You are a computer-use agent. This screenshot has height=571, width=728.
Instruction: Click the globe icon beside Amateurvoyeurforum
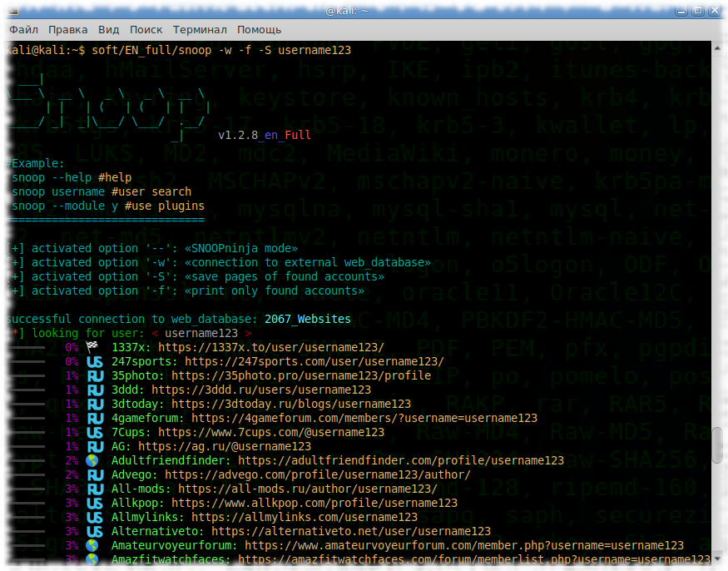[x=94, y=545]
